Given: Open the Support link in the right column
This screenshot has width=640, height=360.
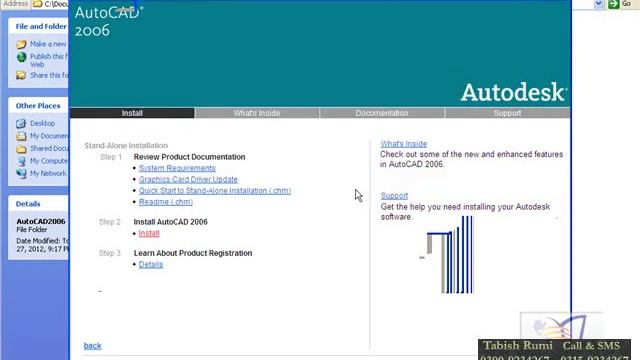Looking at the screenshot, I should [394, 196].
